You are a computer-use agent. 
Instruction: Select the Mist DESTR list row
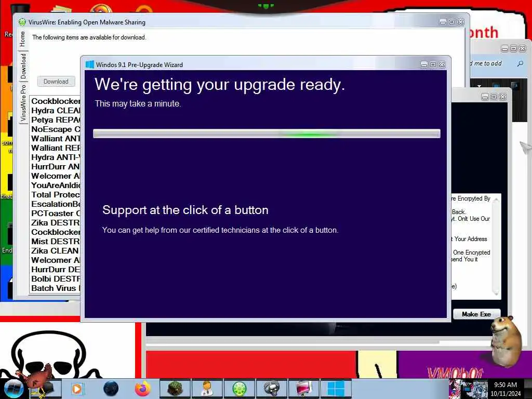(x=56, y=241)
